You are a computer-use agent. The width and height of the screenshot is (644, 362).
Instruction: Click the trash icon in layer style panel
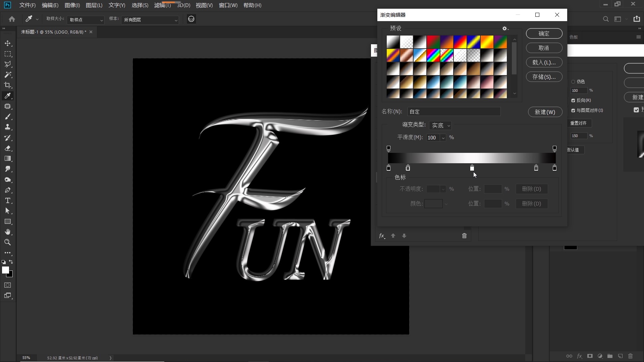tap(464, 236)
